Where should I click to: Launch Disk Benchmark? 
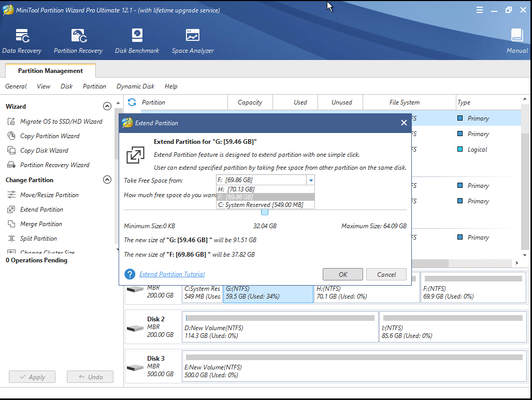136,40
